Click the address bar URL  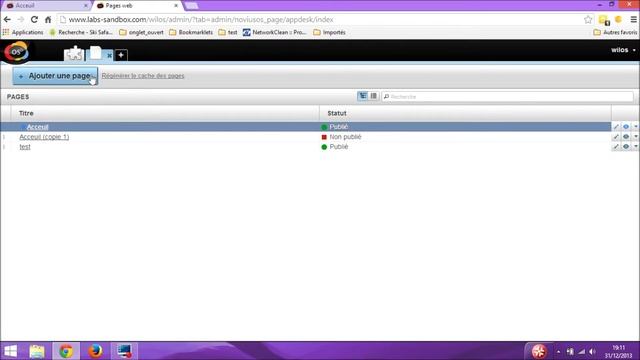201,20
